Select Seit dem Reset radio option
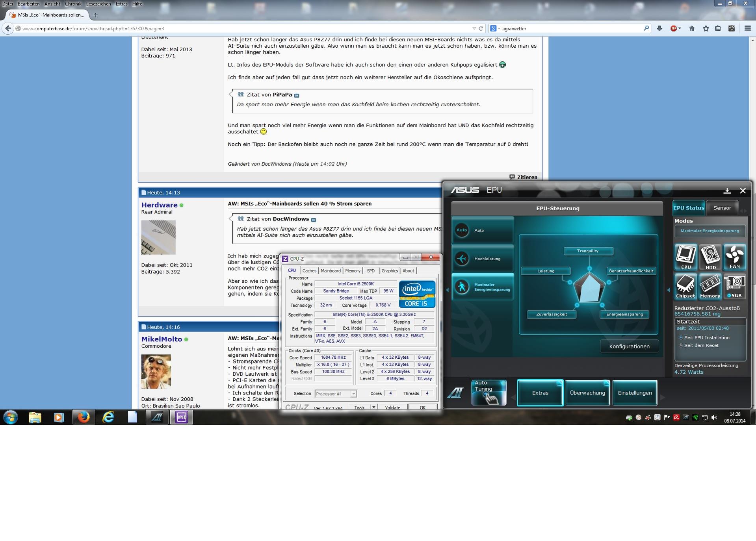The image size is (756, 541). point(680,345)
